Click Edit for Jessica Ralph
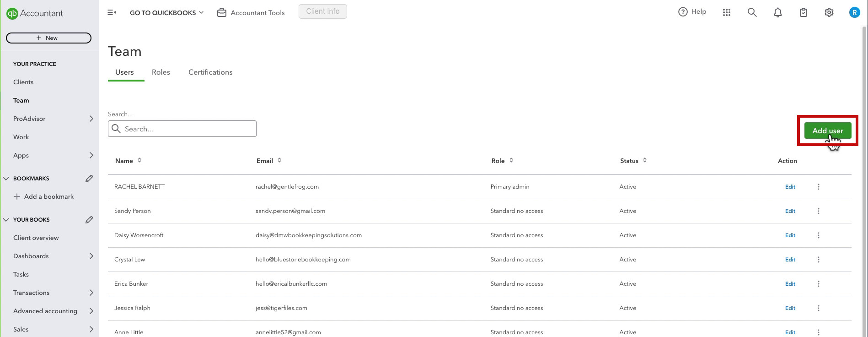This screenshot has height=337, width=868. [790, 308]
